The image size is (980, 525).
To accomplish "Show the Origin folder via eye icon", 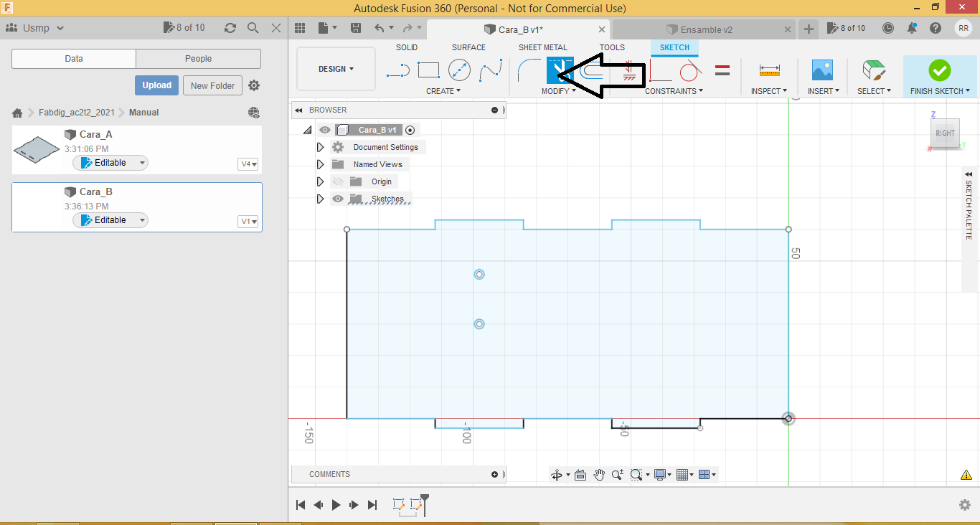I will pos(338,181).
